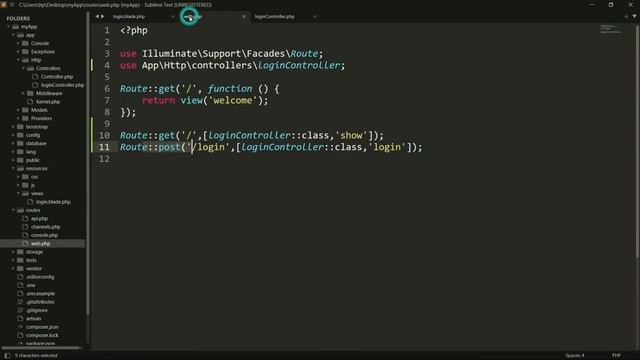Click the composer.json file icon
Image resolution: width=640 pixels, height=360 pixels.
[x=20, y=327]
